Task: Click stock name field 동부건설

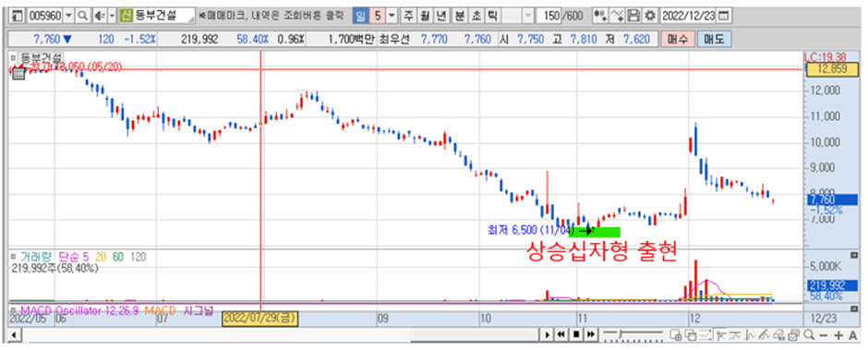Action: pos(158,16)
